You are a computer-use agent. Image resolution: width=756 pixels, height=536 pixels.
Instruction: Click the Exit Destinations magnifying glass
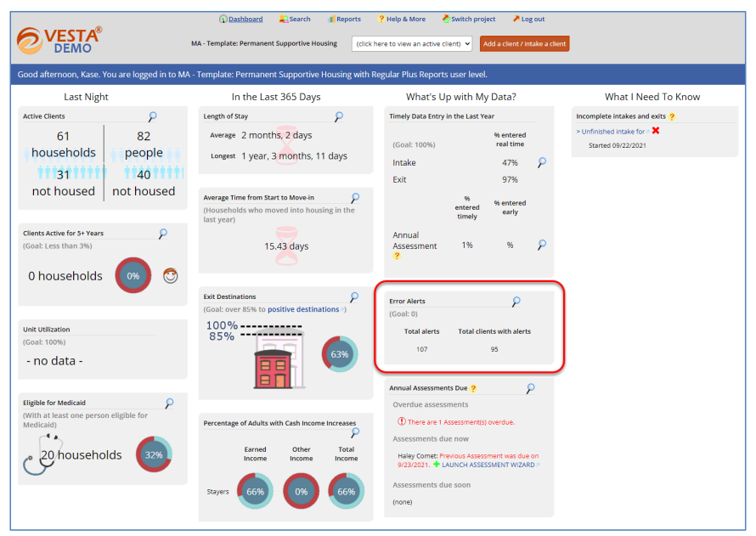click(353, 297)
